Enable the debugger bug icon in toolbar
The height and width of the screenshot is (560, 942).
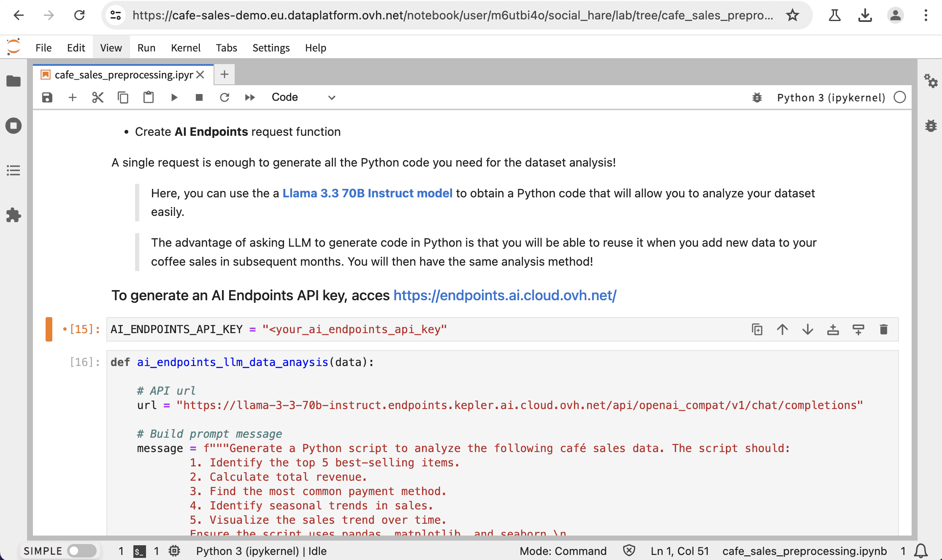757,97
